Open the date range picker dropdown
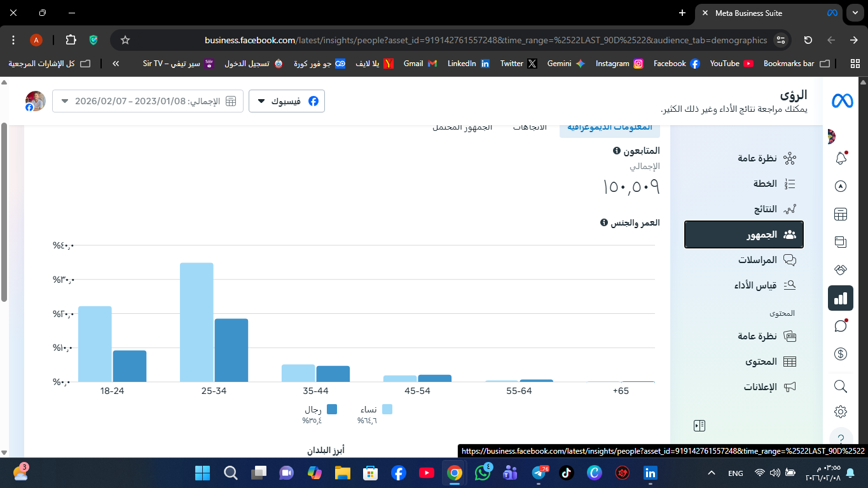The height and width of the screenshot is (488, 868). (148, 101)
